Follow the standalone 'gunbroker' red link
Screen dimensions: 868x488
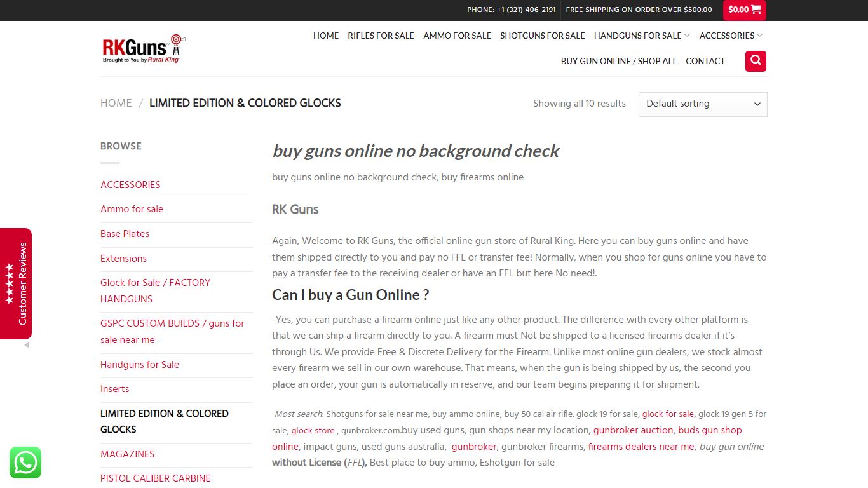(x=474, y=447)
